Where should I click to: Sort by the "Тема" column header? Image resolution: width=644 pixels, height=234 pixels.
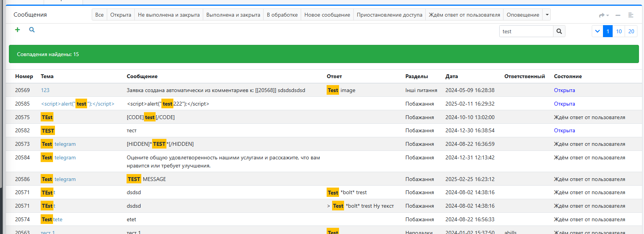click(47, 76)
